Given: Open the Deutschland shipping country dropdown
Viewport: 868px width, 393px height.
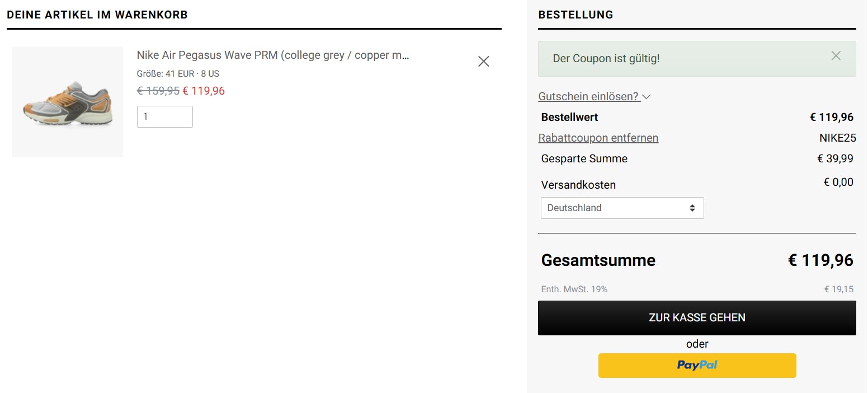Looking at the screenshot, I should [622, 208].
